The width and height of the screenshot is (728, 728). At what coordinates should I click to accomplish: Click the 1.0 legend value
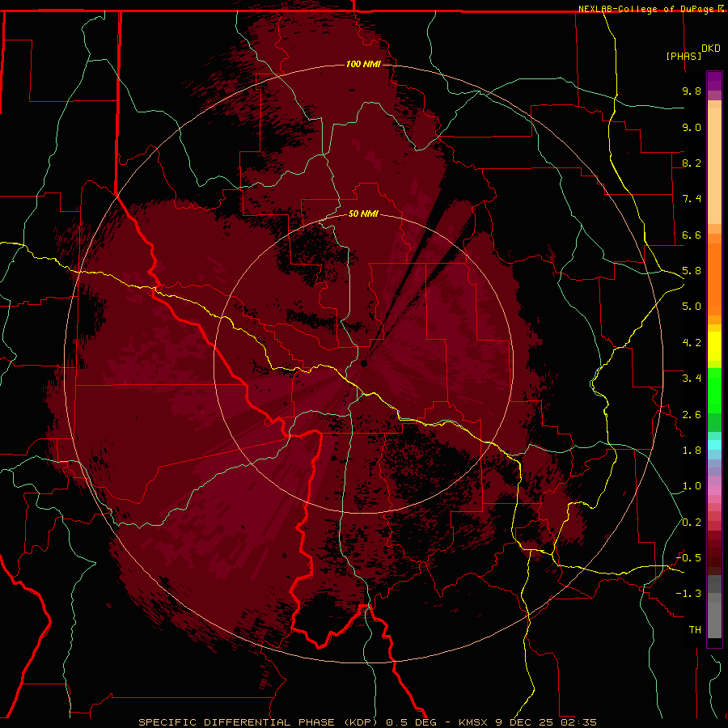tap(692, 486)
